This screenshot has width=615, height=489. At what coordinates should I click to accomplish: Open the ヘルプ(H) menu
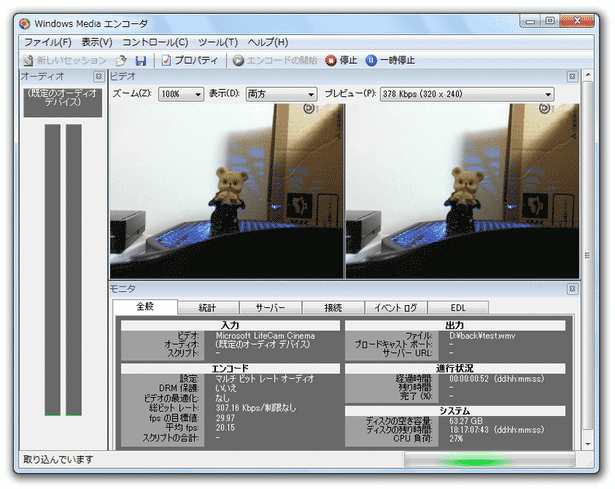tap(268, 42)
